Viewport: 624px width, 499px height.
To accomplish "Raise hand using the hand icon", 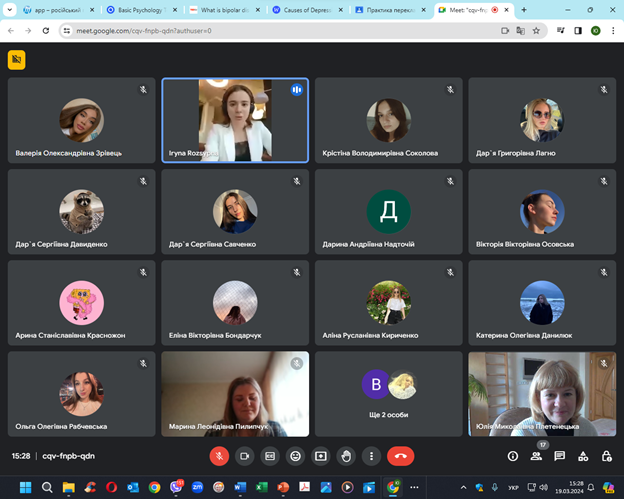I will (x=347, y=455).
